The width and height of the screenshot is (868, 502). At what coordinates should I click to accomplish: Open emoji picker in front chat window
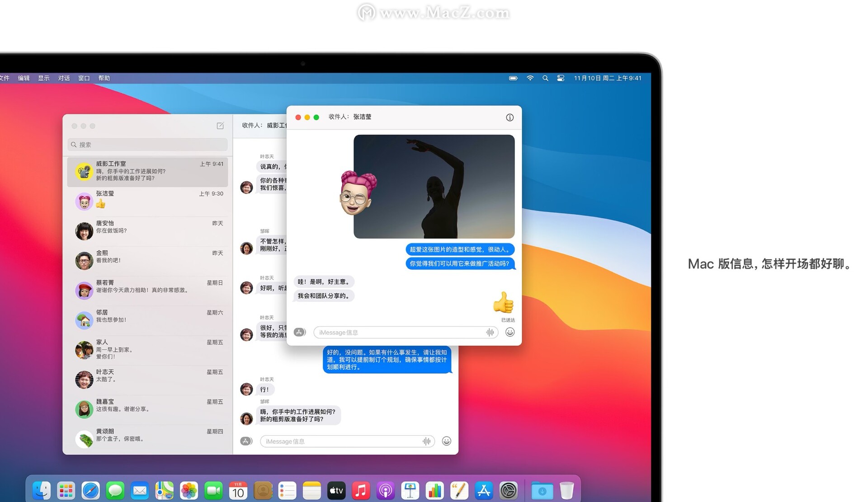click(x=509, y=332)
